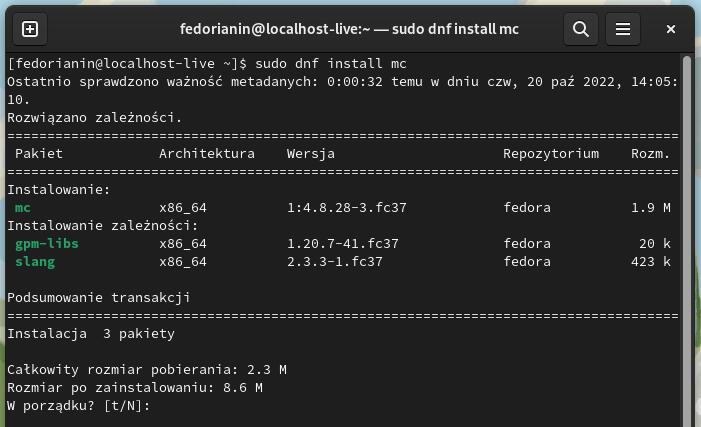Open the terminal search tool
701x427 pixels.
tap(581, 30)
